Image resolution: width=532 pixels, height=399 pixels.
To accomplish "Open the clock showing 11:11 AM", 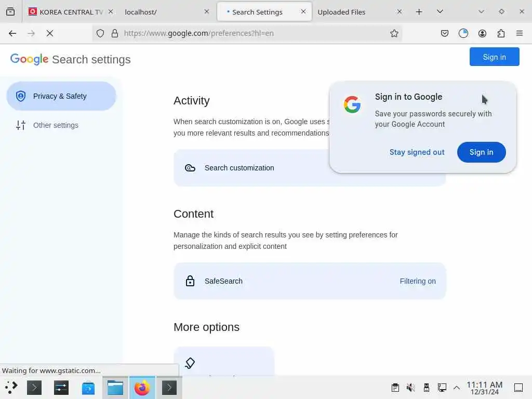I will pos(485,388).
